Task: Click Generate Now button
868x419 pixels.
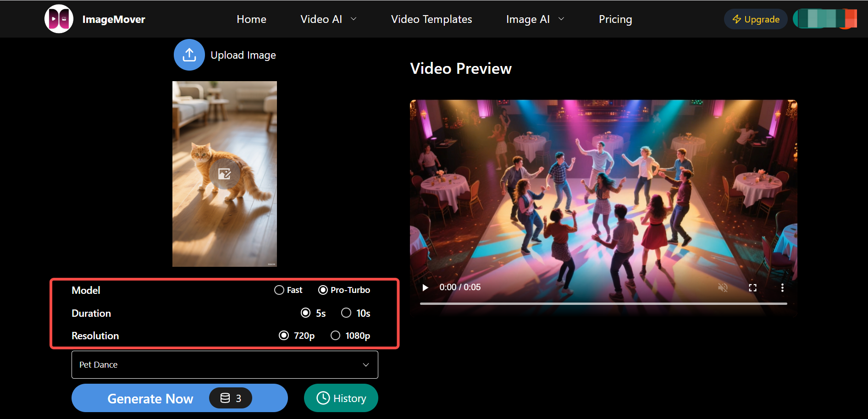Action: point(180,398)
